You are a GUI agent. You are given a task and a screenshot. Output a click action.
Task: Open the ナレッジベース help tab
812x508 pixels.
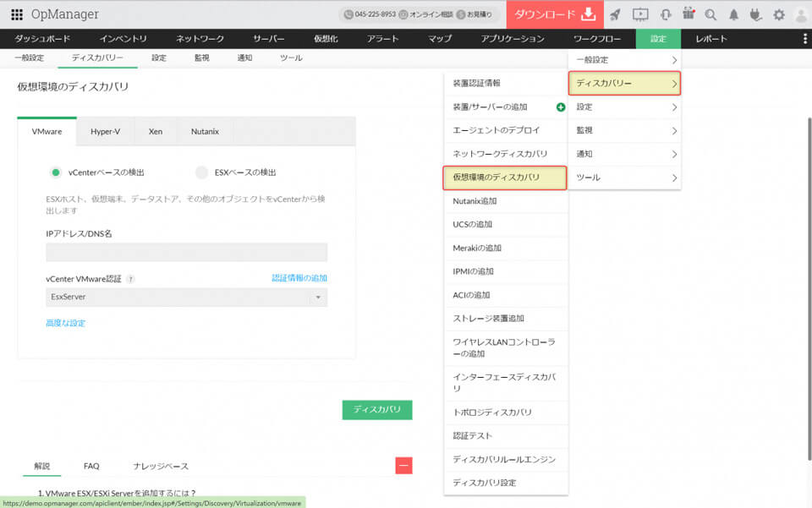pos(161,466)
